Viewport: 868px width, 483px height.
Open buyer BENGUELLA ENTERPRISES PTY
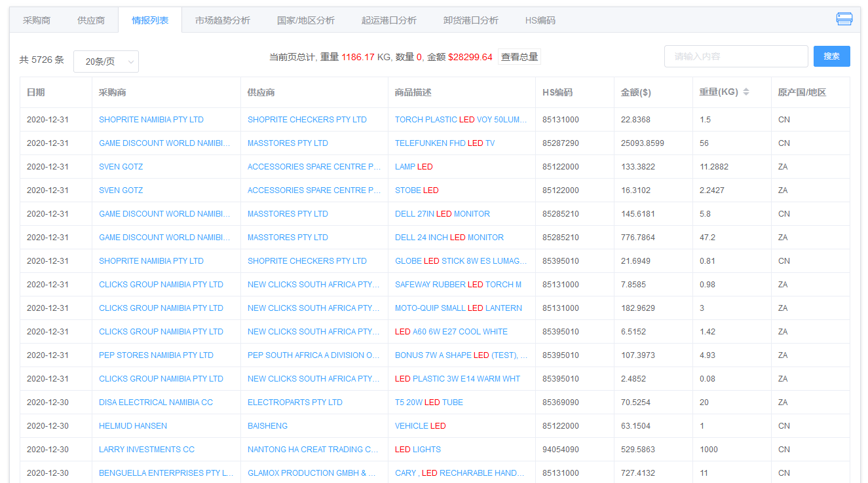coord(166,473)
